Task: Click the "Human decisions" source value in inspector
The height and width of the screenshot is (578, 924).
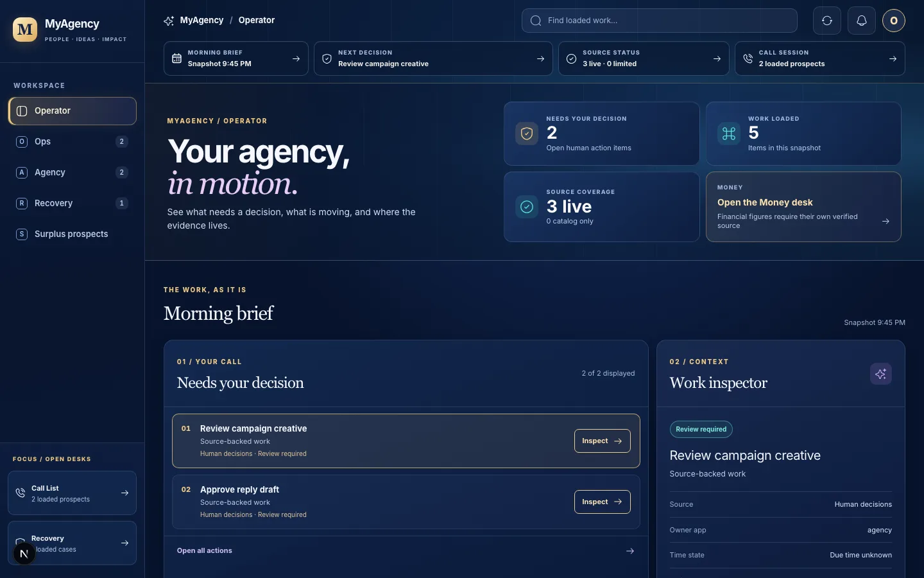Action: click(x=863, y=505)
